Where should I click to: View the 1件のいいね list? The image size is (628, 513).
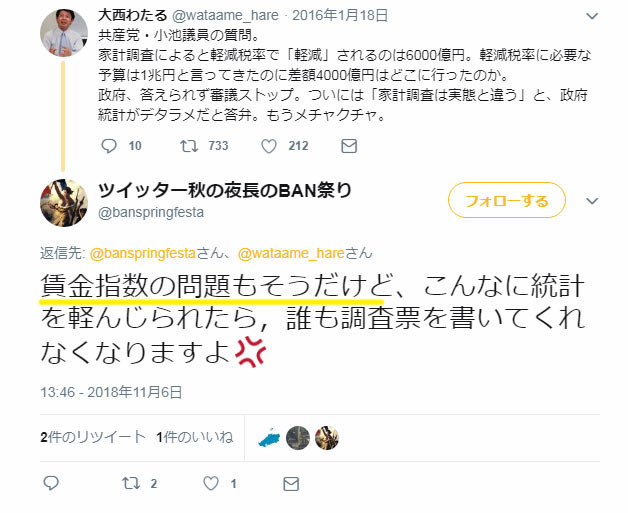click(x=195, y=437)
